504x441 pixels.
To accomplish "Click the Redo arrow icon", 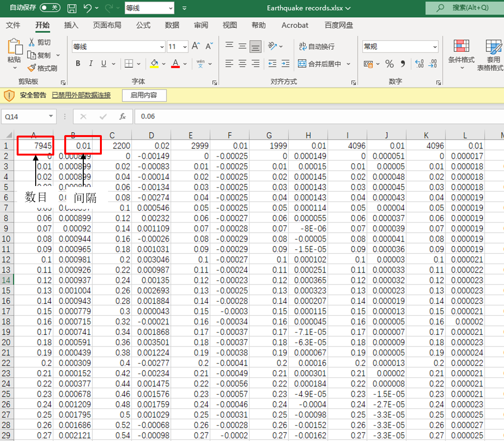I will [x=109, y=8].
